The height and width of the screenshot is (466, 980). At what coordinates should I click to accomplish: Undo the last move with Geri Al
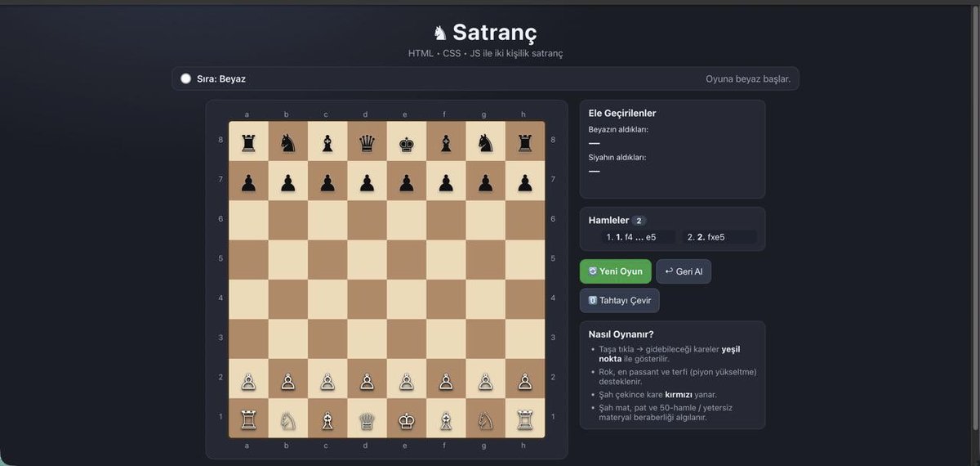[684, 271]
